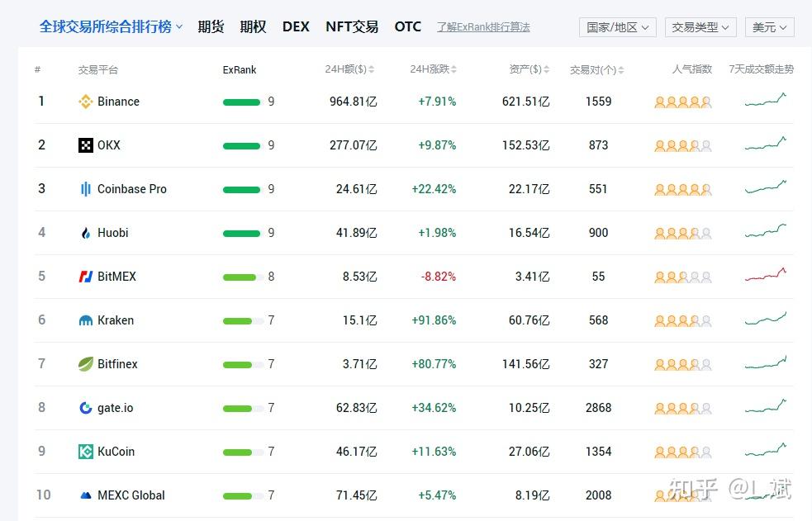Sort by 24H额($) column arrows
Viewport: 812px width, 521px height.
[371, 69]
